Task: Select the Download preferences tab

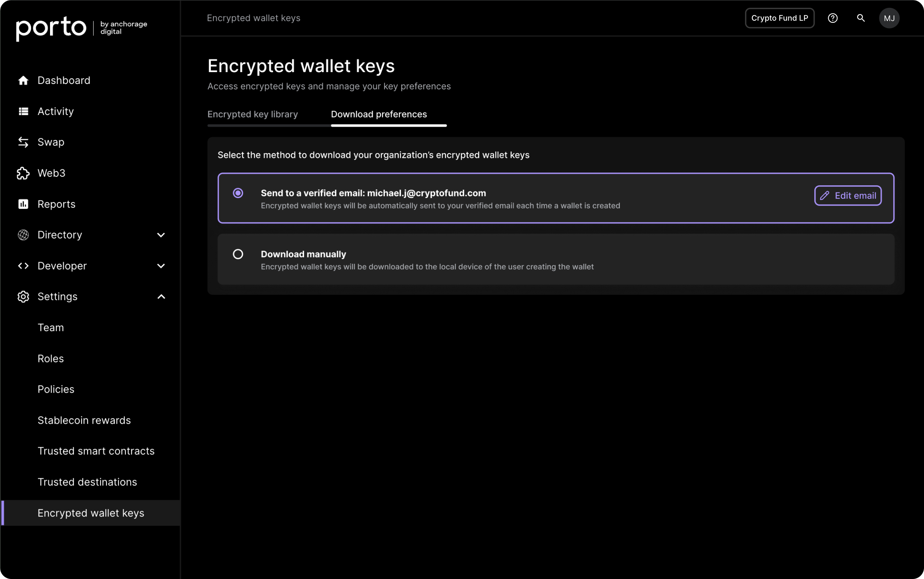Action: click(x=379, y=114)
